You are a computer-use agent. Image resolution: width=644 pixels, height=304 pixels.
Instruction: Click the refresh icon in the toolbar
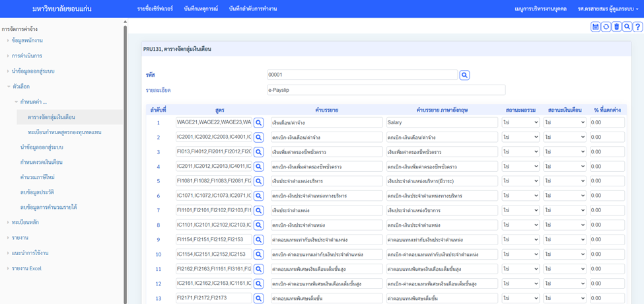[606, 27]
